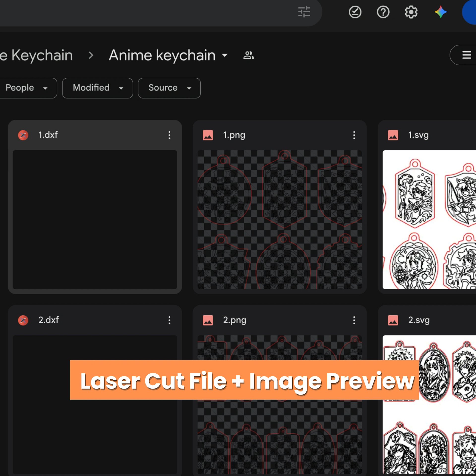Click the 1.png image file icon
Image resolution: width=476 pixels, height=476 pixels.
click(208, 135)
